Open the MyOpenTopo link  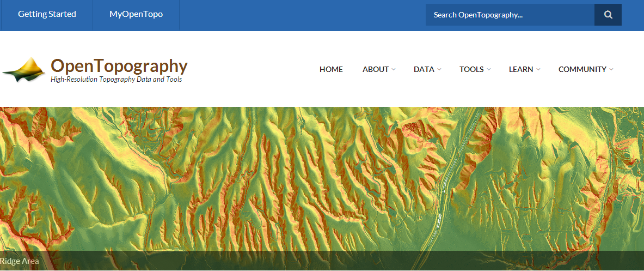[x=136, y=14]
